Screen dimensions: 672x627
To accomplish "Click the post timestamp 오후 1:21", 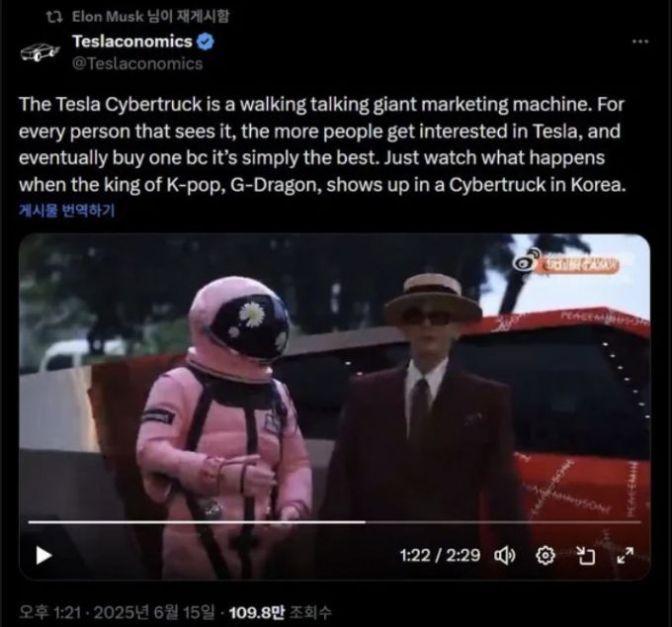I will point(49,612).
